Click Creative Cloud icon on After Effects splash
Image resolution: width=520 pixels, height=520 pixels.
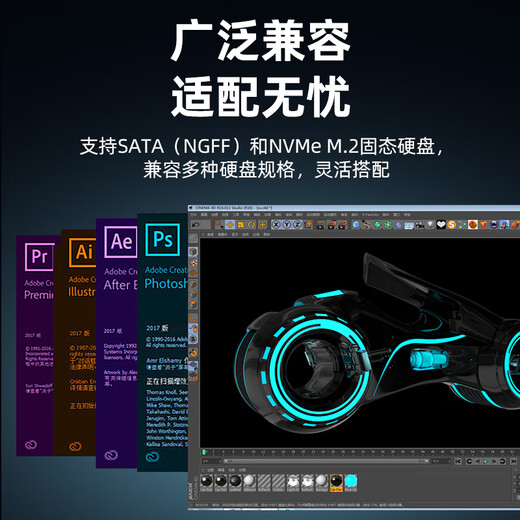(111, 455)
